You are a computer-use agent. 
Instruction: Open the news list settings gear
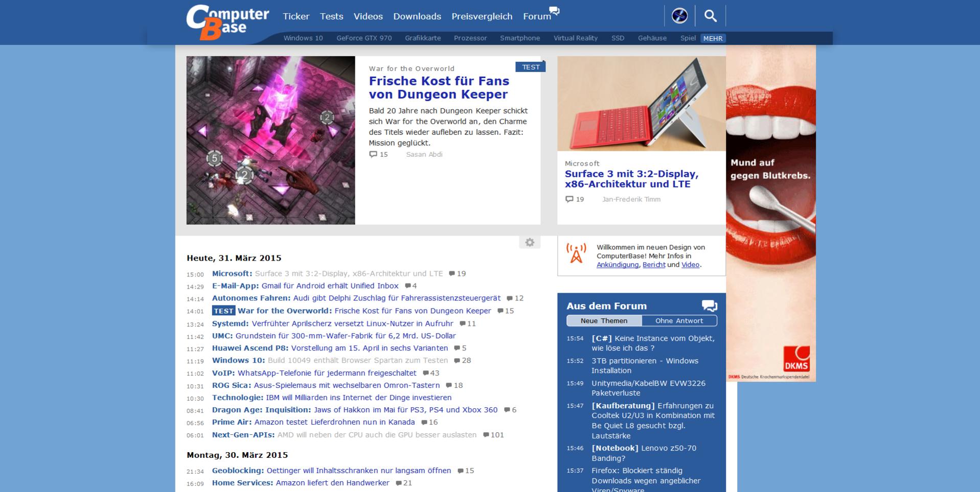point(530,242)
